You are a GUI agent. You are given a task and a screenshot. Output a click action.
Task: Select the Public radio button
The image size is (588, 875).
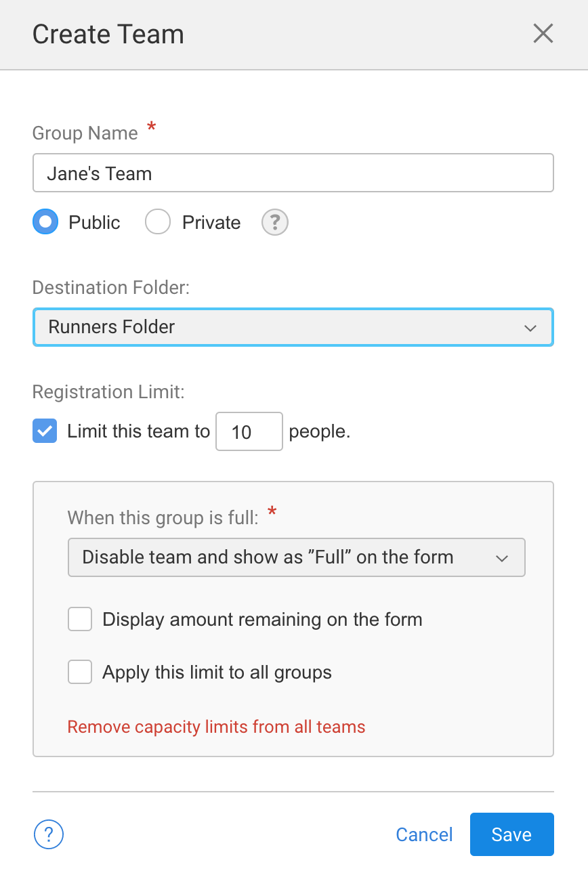(x=45, y=222)
